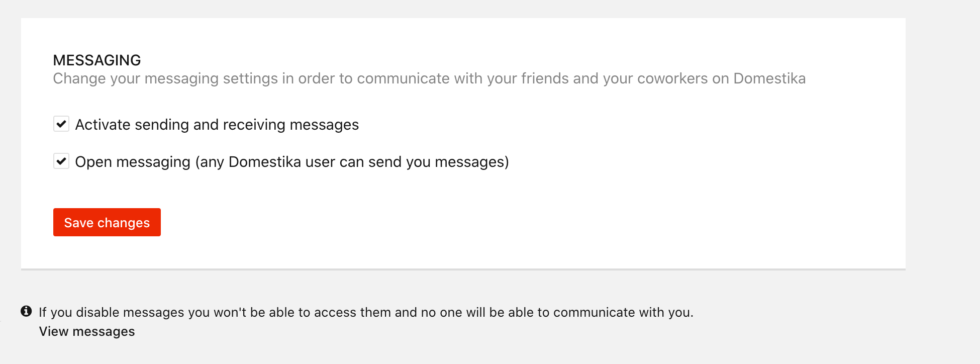The height and width of the screenshot is (364, 980).
Task: Click the 'Open messaging' label text
Action: [x=133, y=162]
